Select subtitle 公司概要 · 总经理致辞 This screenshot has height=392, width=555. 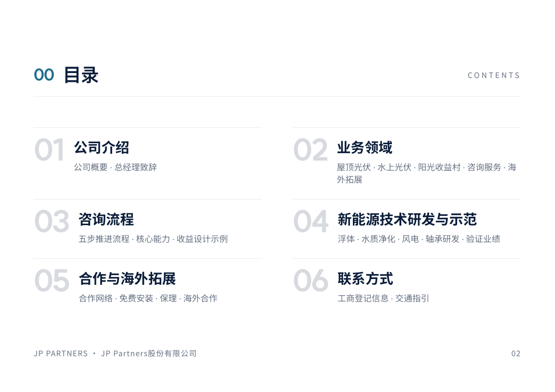(115, 167)
